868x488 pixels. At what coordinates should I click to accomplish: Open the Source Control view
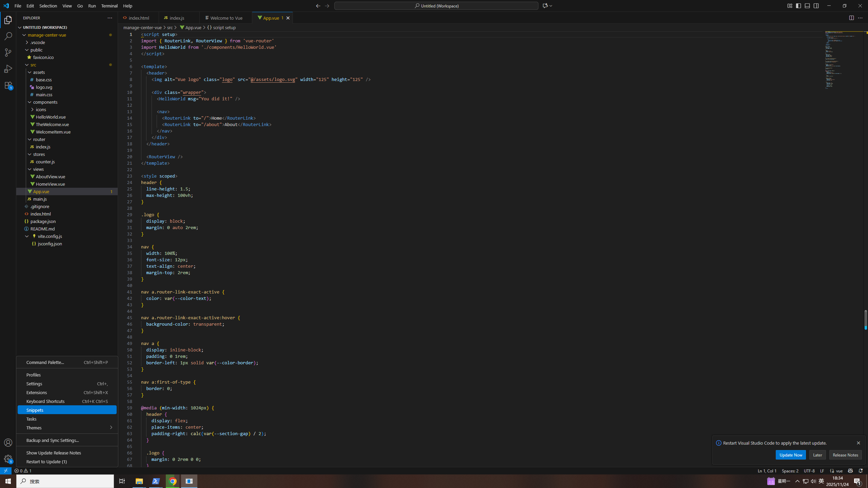8,53
